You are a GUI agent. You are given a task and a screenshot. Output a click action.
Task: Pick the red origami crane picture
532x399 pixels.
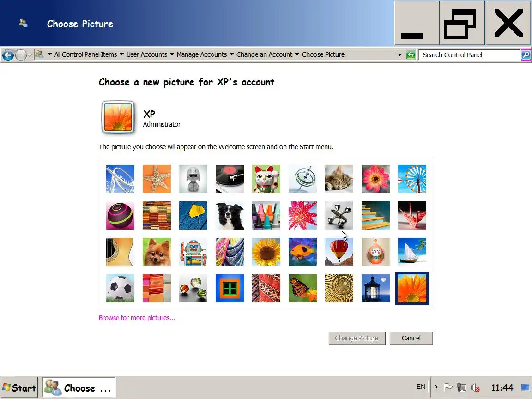coord(412,216)
